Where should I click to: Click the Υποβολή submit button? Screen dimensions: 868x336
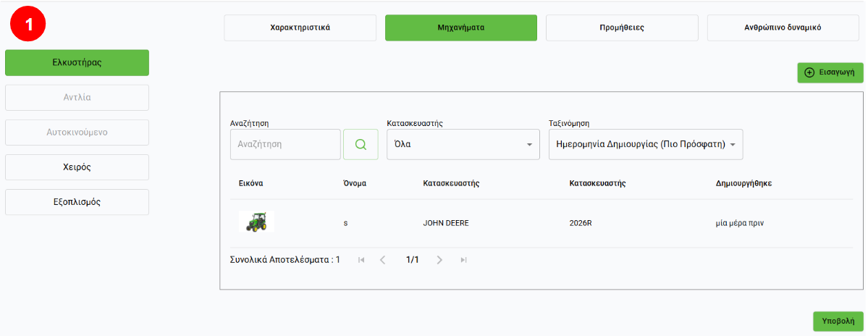(x=838, y=321)
